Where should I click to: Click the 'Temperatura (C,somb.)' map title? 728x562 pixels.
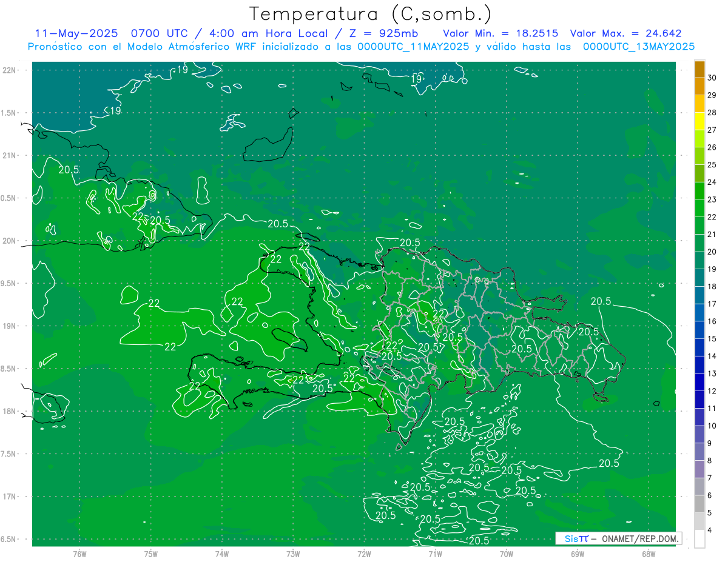371,15
